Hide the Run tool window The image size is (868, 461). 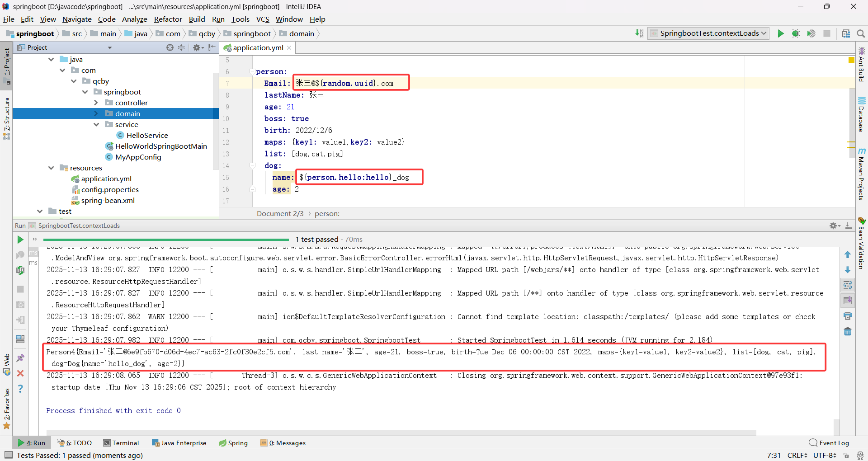coord(849,226)
